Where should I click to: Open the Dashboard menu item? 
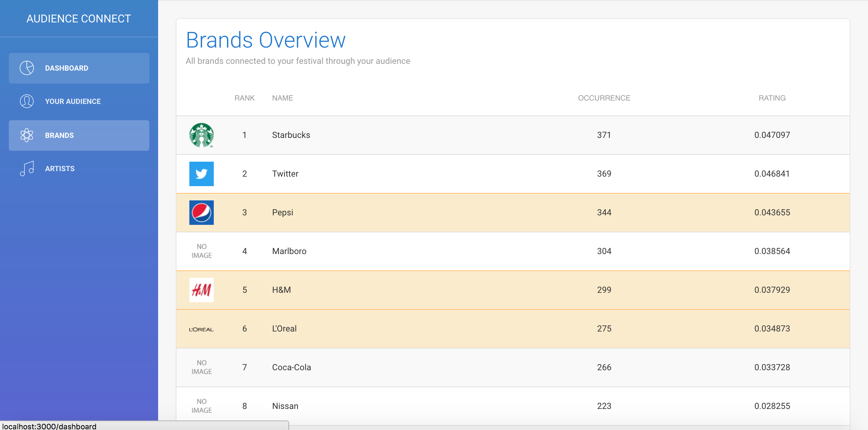coord(67,68)
